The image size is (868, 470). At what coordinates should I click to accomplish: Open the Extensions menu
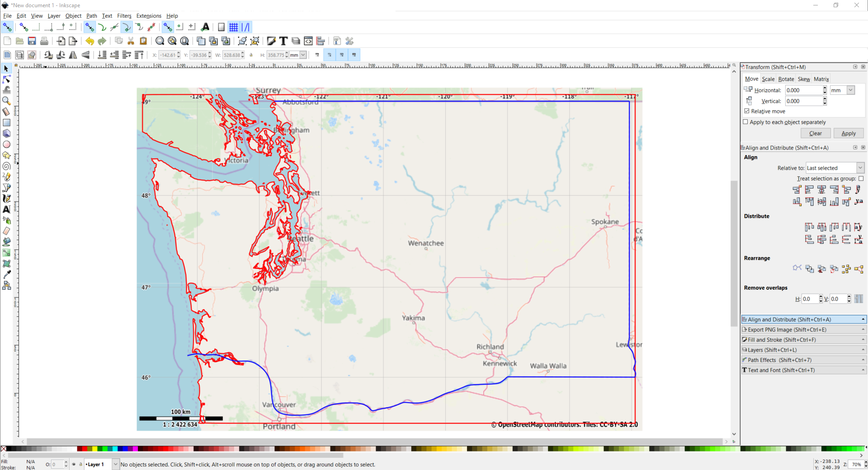tap(149, 16)
